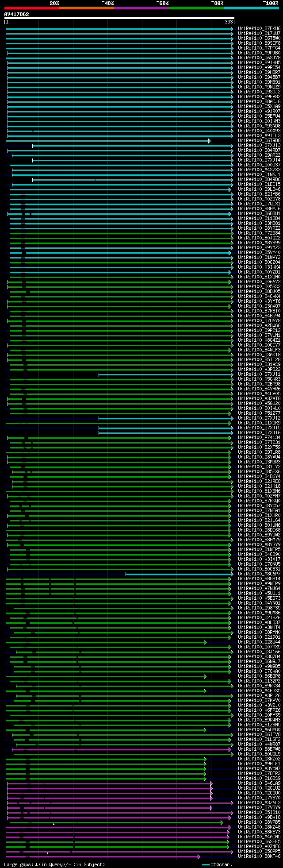Select the UniRef100_Q7XJI4 label

[259, 160]
